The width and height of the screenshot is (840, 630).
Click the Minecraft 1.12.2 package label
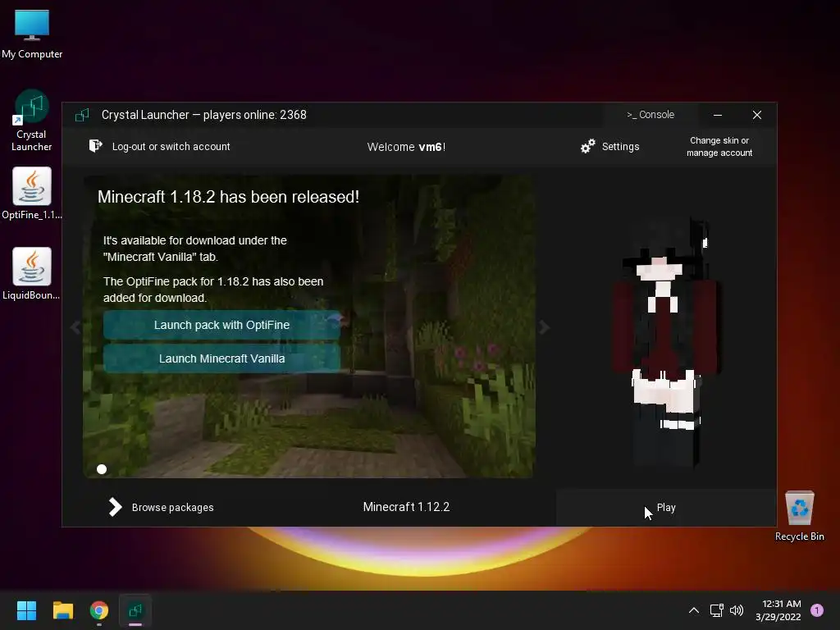[x=406, y=507]
